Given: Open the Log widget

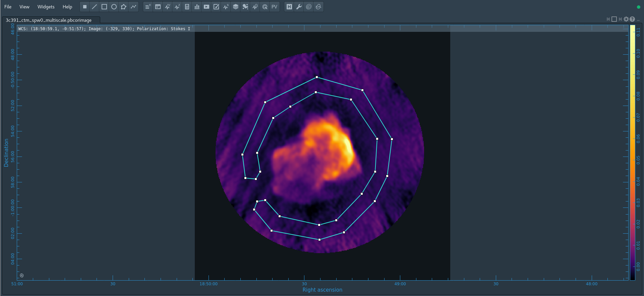Looking at the screenshot, I should point(158,7).
